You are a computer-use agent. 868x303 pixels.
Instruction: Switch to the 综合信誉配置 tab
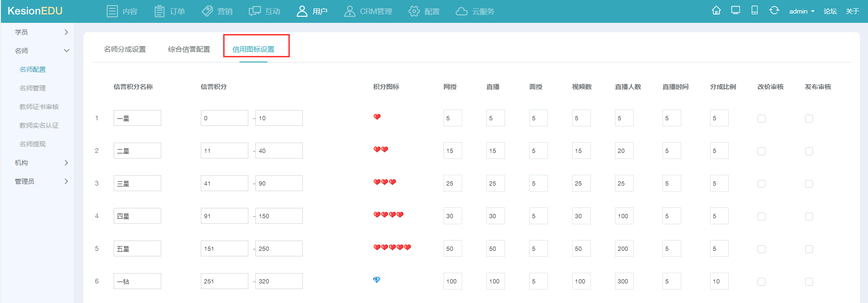pos(189,49)
